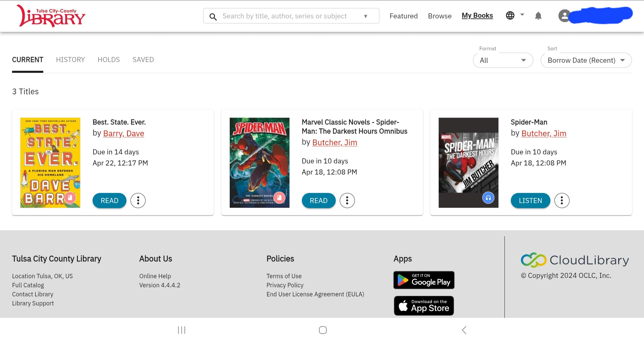644x342 pixels.
Task: Click the Best. State. Ever. cover thumbnail
Action: tap(50, 163)
